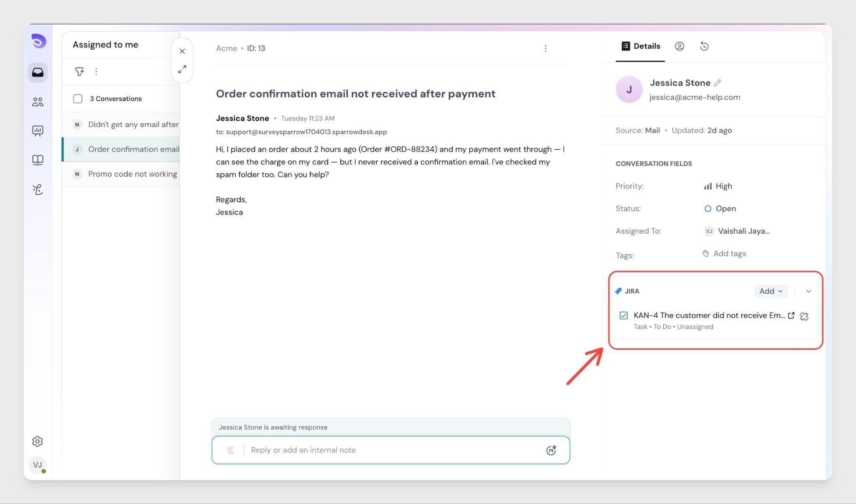
Task: Open the Jira Add dropdown
Action: (x=770, y=291)
